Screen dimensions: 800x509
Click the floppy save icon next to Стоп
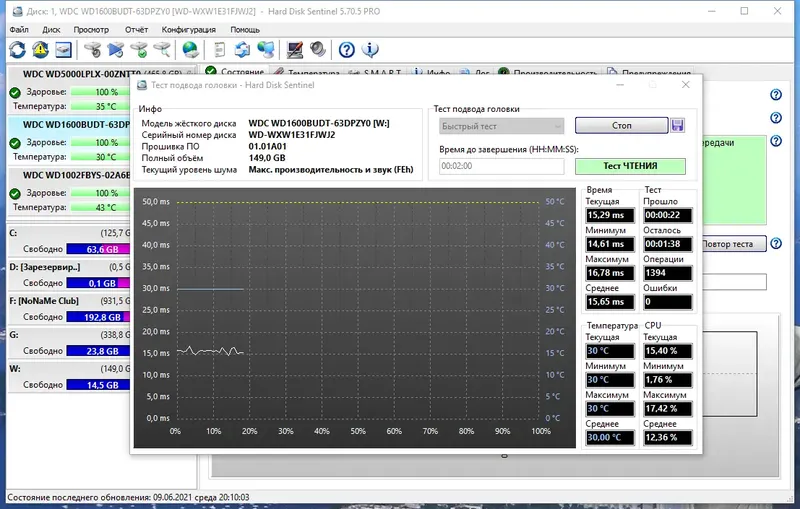point(678,125)
